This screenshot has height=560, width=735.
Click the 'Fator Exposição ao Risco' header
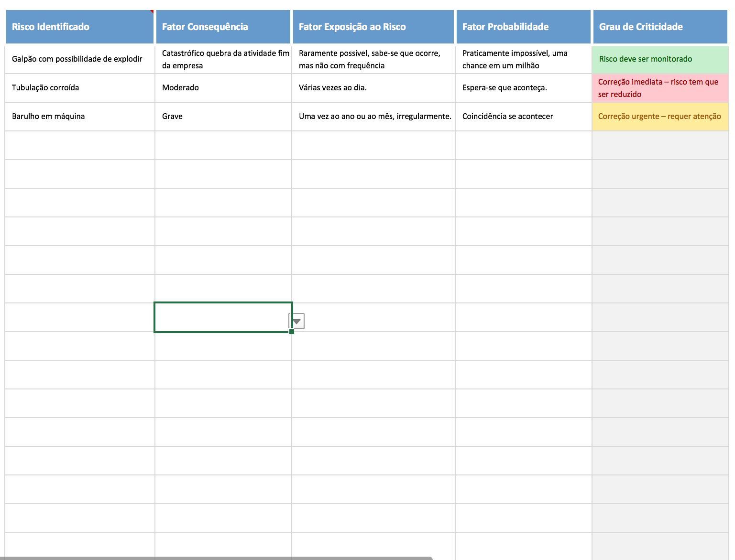point(373,27)
